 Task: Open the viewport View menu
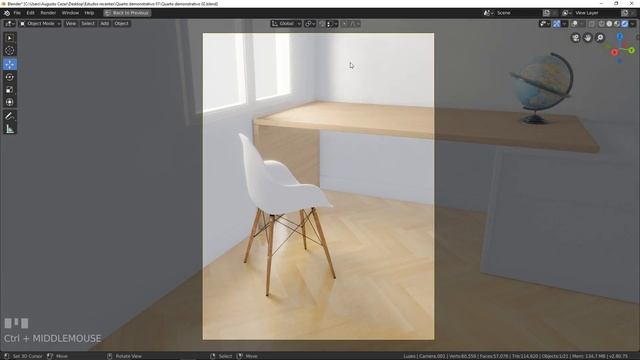(71, 24)
